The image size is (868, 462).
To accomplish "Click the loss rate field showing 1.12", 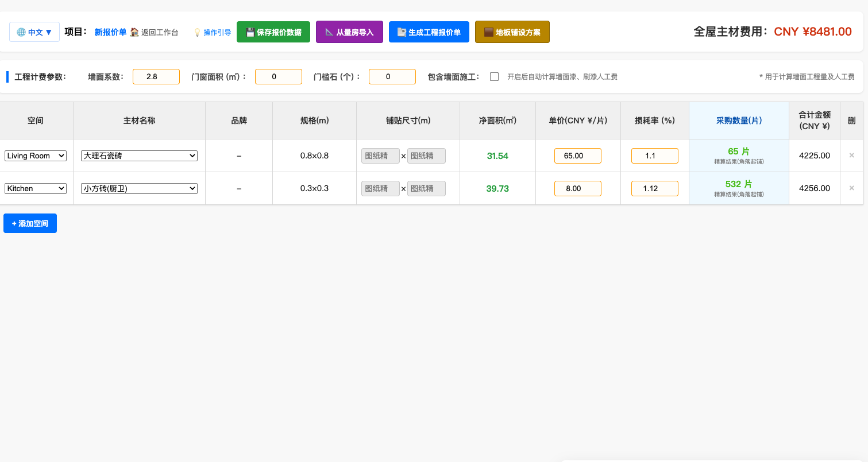I will (655, 188).
